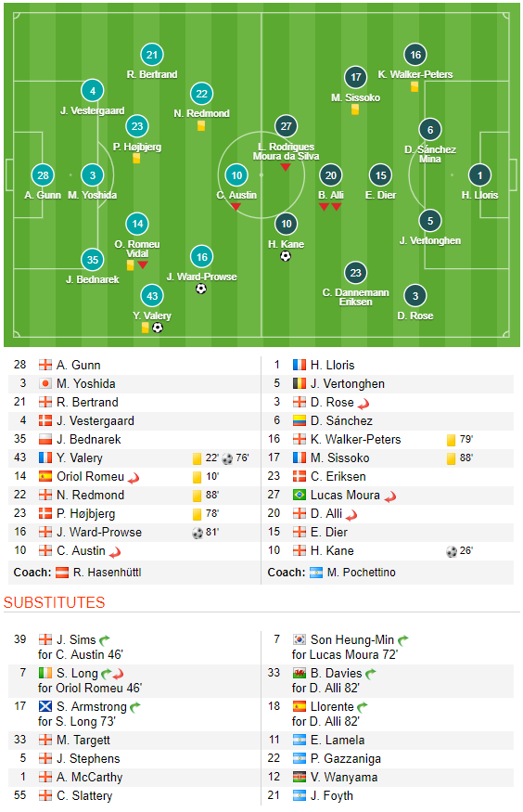Click H. Lloris number 1 circle on pitch

click(x=479, y=175)
